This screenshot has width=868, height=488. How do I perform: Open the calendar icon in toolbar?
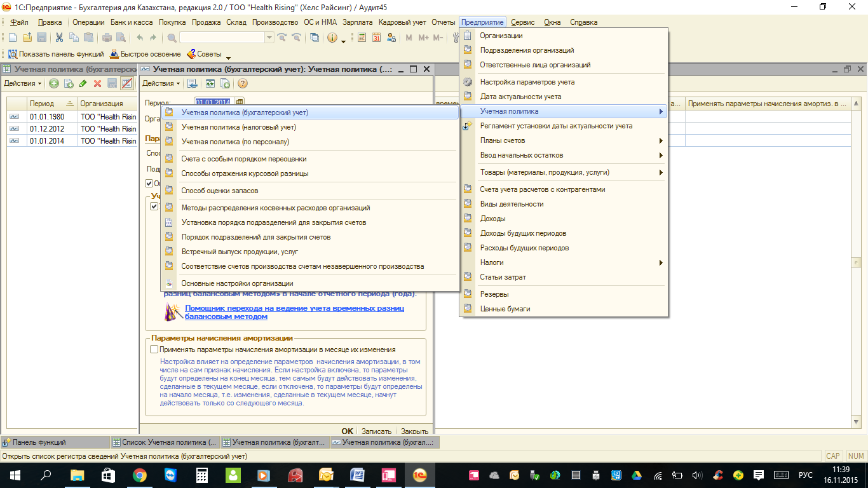(x=376, y=37)
